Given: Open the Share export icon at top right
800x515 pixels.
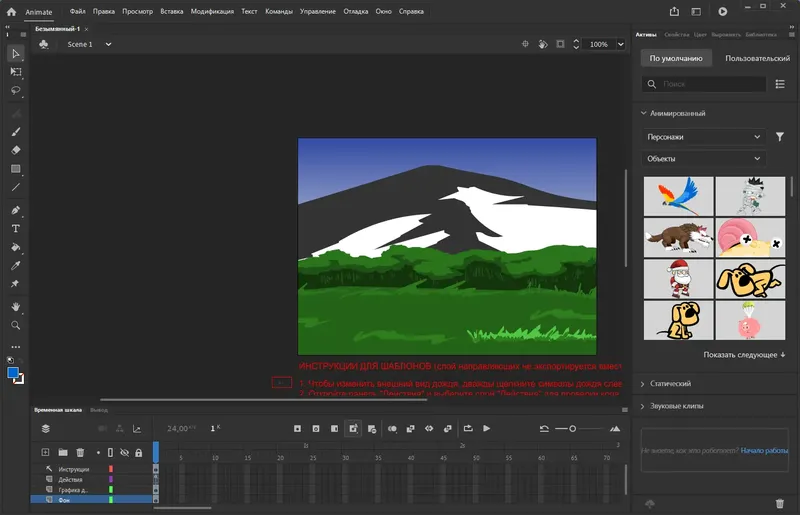Looking at the screenshot, I should tap(674, 11).
